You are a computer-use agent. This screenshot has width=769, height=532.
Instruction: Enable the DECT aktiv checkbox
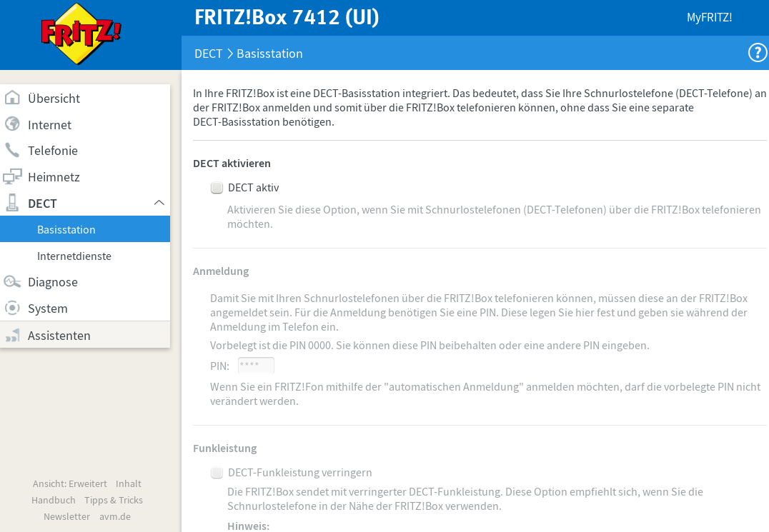tap(217, 188)
